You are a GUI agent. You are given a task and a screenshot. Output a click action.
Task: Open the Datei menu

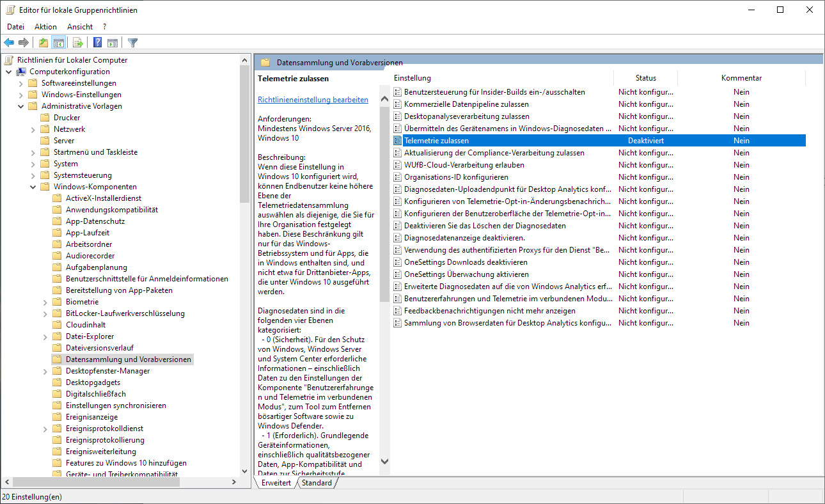pos(15,27)
